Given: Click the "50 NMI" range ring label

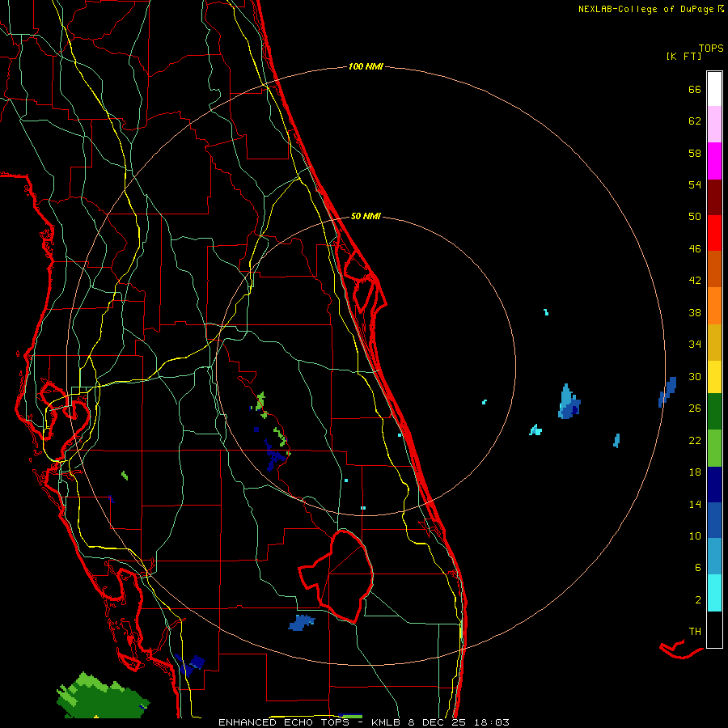Looking at the screenshot, I should (x=366, y=216).
